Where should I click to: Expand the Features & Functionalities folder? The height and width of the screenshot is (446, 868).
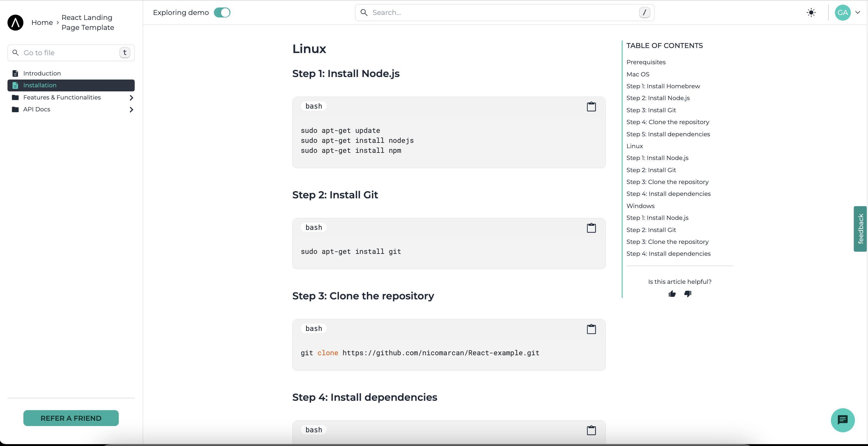pos(131,98)
